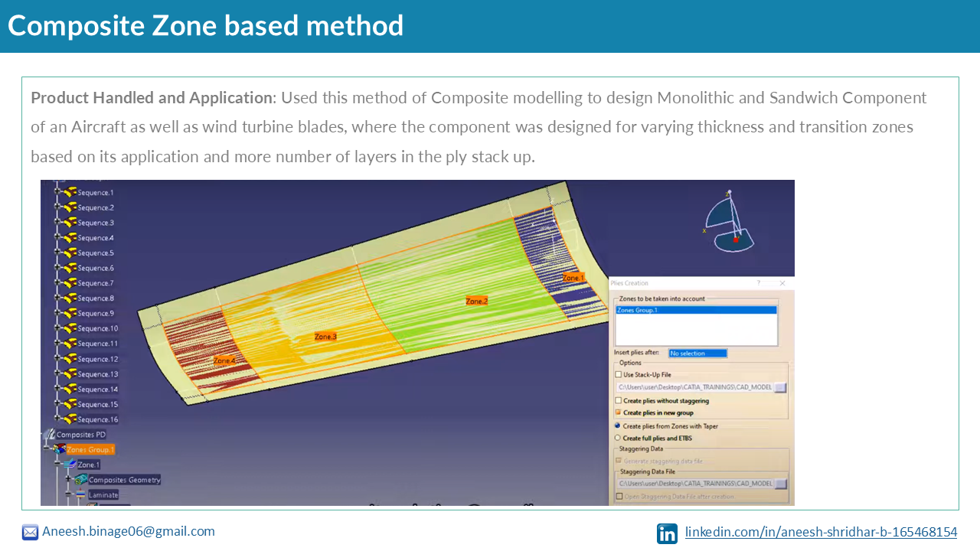Check Create plies without staggering

pos(619,400)
